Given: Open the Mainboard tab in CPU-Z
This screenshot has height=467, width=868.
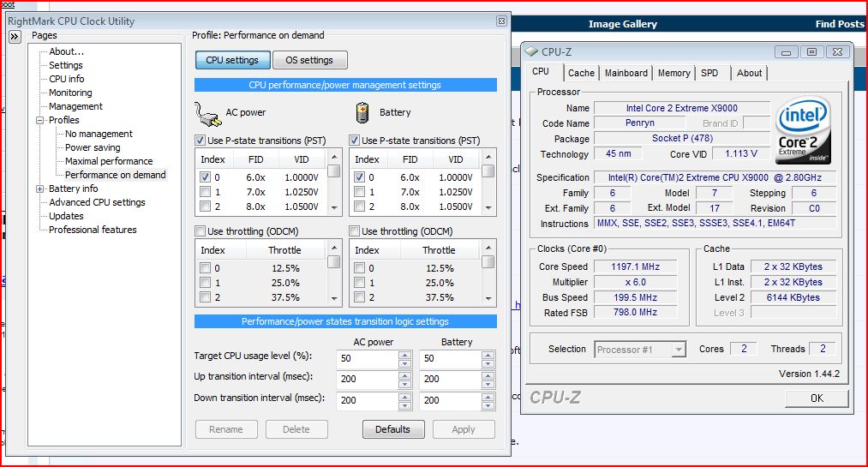Looking at the screenshot, I should (626, 73).
